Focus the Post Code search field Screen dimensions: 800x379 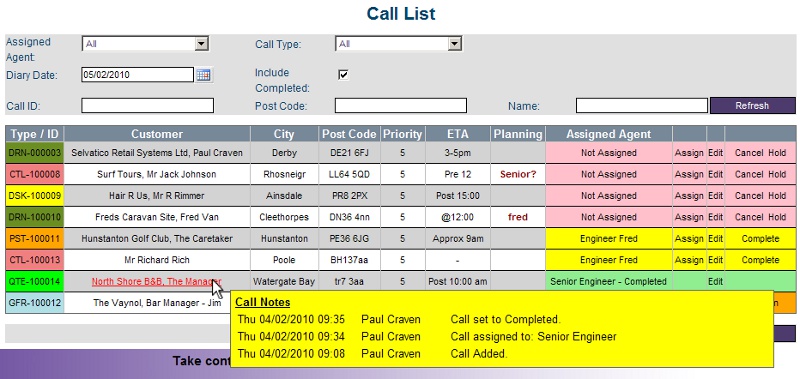[401, 106]
